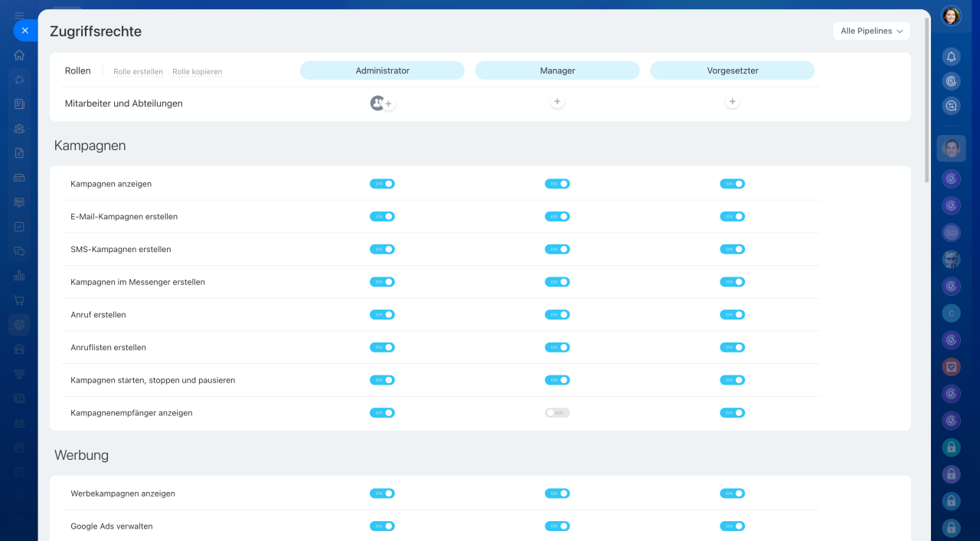
Task: Open the notifications bell icon
Action: tap(951, 57)
